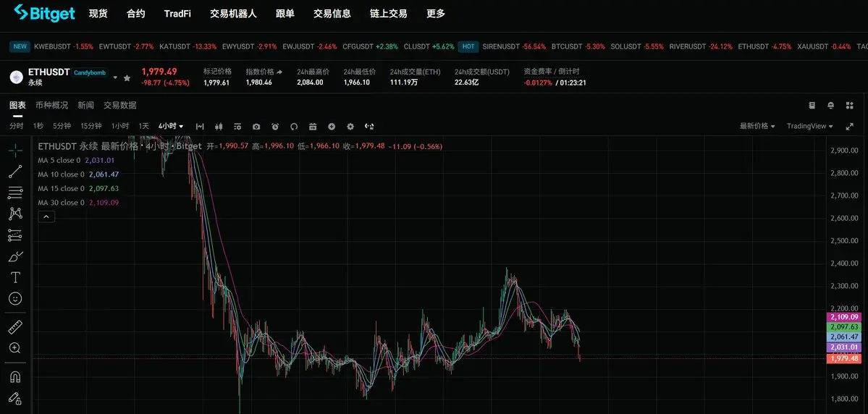Select the pattern drawing tool

coord(15,214)
